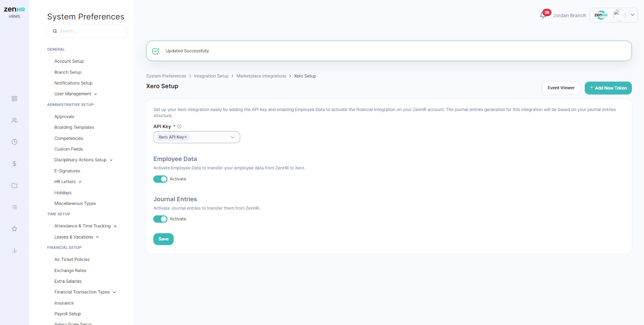
Task: Click the Jordan Branch label
Action: tap(569, 15)
